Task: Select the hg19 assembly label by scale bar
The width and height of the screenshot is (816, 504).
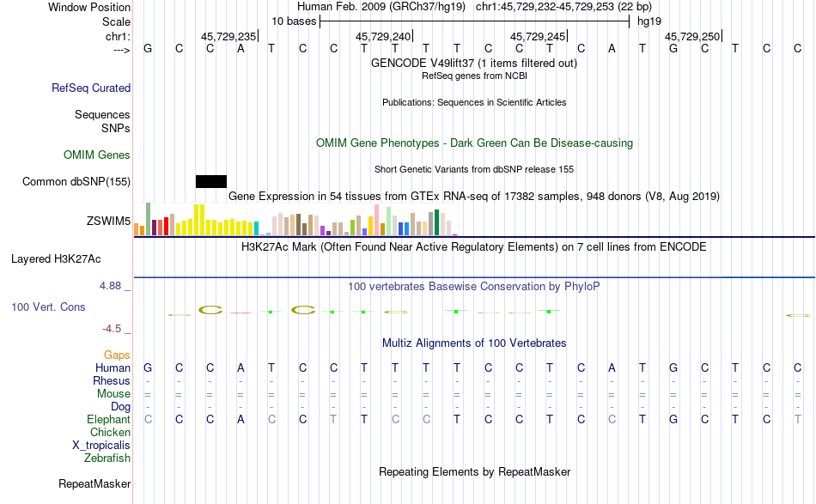Action: (649, 21)
